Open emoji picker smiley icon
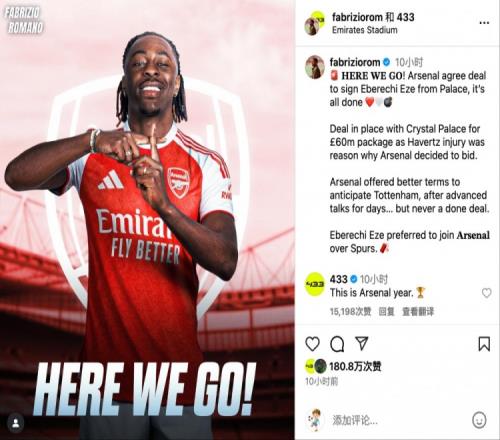 (x=479, y=420)
